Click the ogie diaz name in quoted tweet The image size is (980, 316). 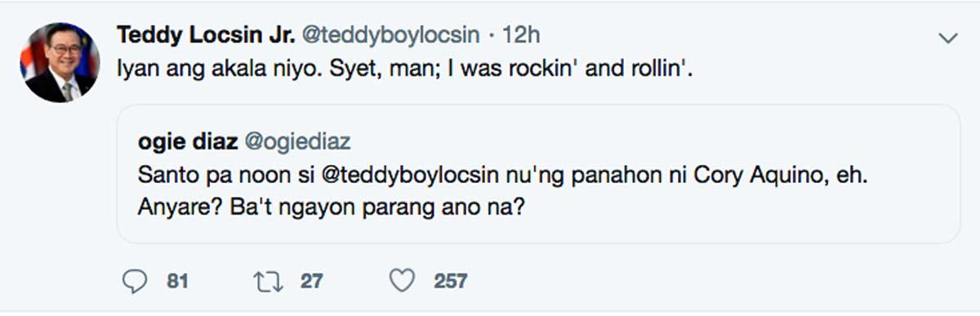(x=188, y=142)
